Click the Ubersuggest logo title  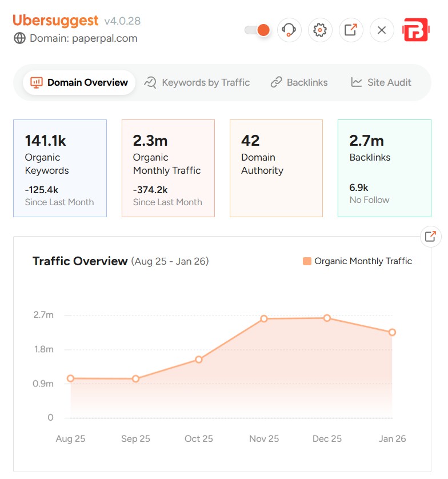pyautogui.click(x=55, y=21)
